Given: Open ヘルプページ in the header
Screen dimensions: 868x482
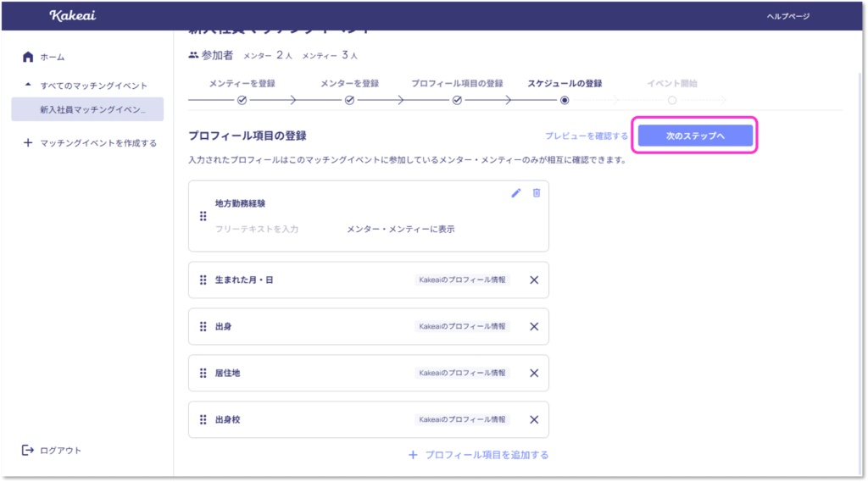Looking at the screenshot, I should point(787,16).
